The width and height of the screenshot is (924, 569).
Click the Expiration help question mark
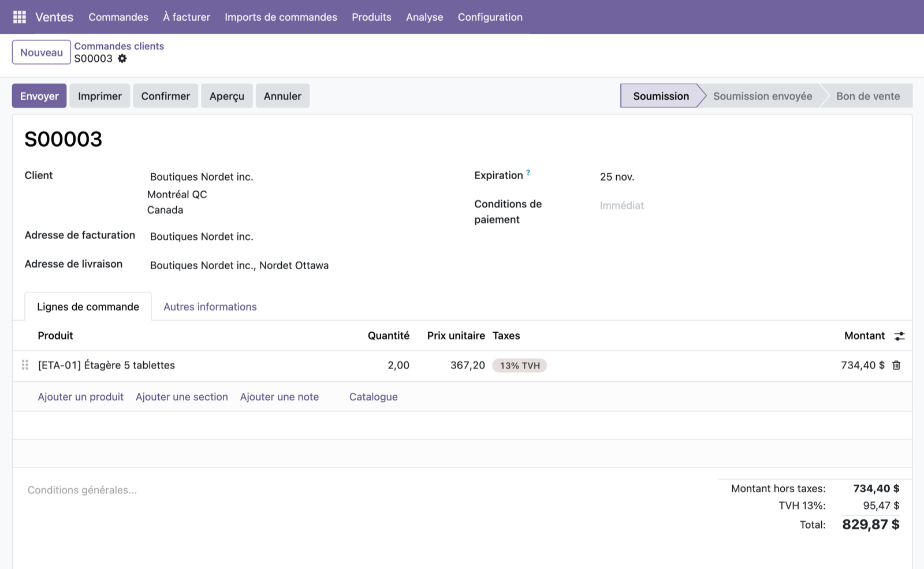tap(528, 172)
